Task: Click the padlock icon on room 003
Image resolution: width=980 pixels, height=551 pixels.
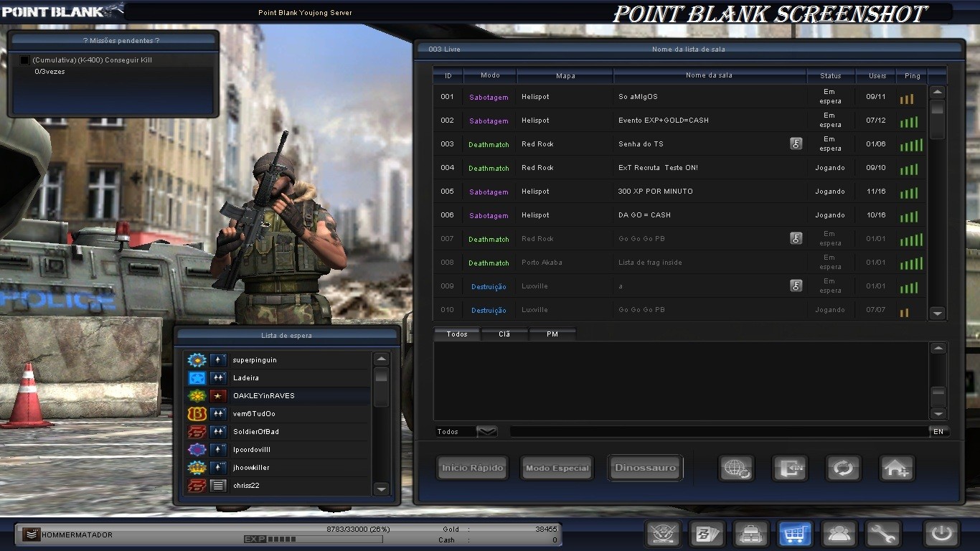Action: (796, 143)
